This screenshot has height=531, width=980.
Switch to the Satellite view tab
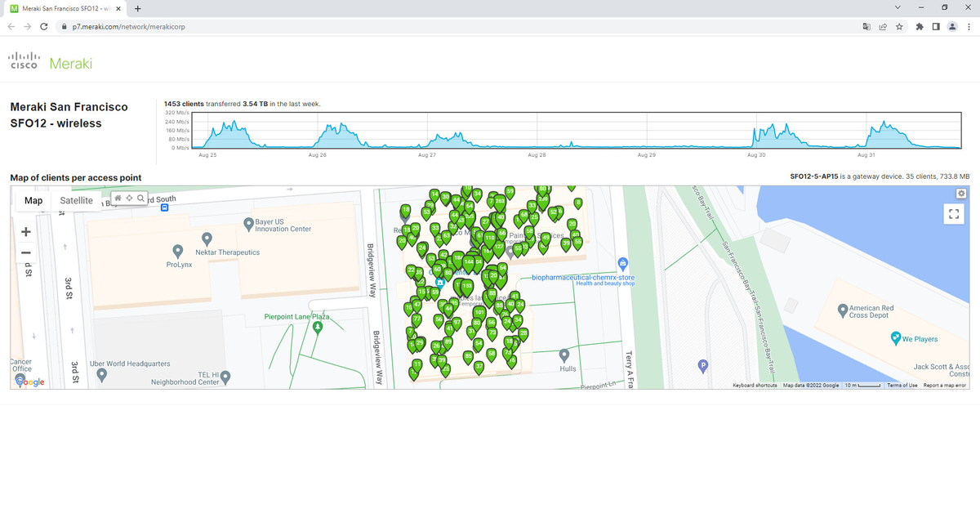[x=77, y=200]
